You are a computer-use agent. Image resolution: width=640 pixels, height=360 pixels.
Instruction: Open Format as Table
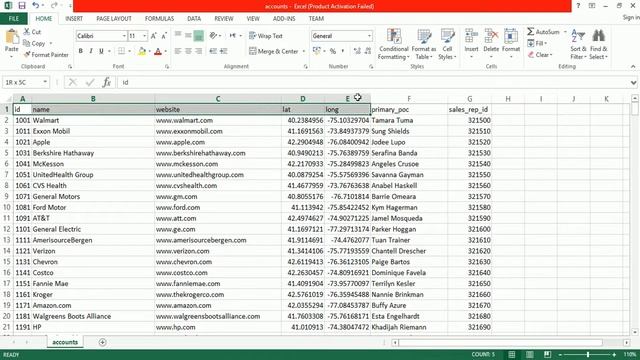[424, 44]
